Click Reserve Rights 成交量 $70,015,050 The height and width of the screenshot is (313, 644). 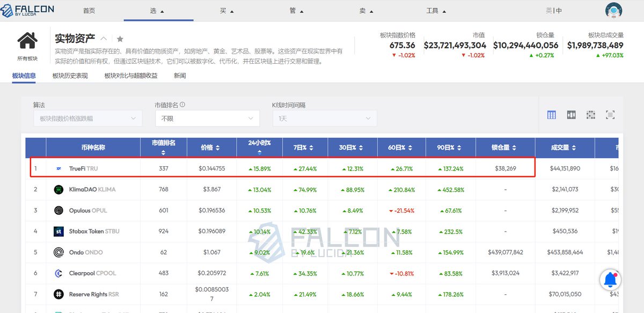tap(565, 294)
